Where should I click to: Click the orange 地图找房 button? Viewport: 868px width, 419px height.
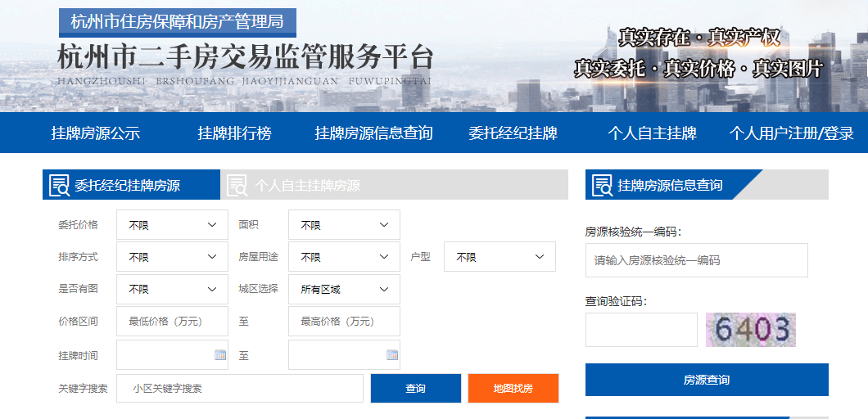(x=513, y=389)
